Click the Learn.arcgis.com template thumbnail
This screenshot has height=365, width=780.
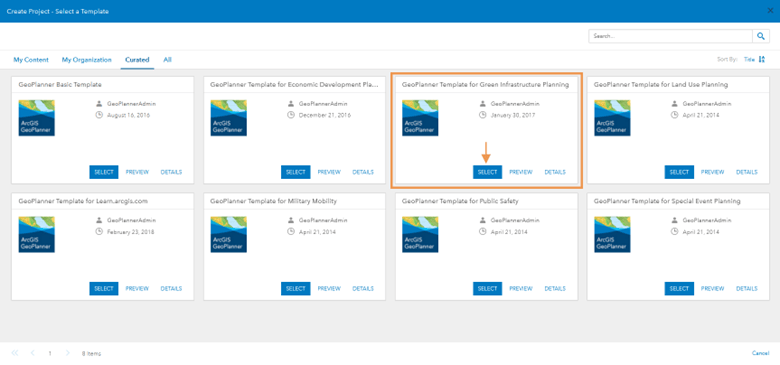pyautogui.click(x=37, y=234)
